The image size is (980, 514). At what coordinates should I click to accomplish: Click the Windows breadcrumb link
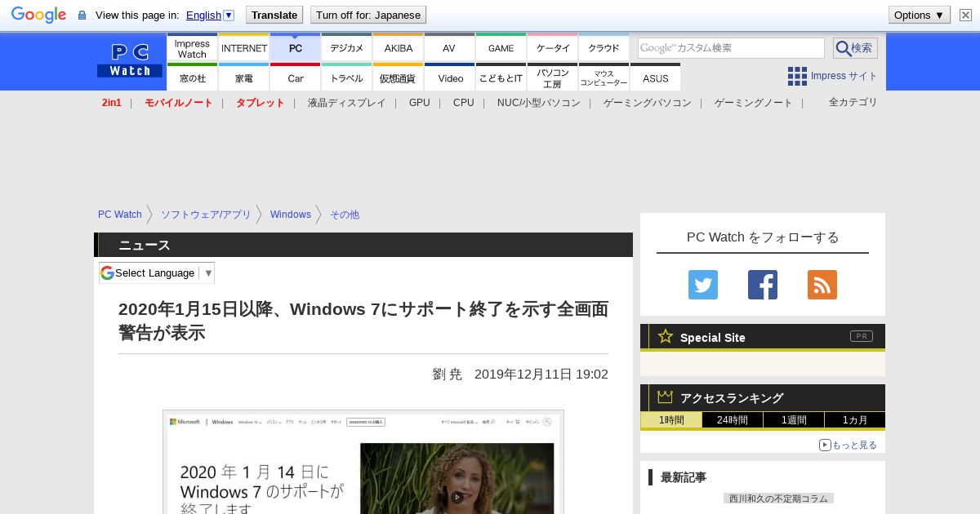291,215
